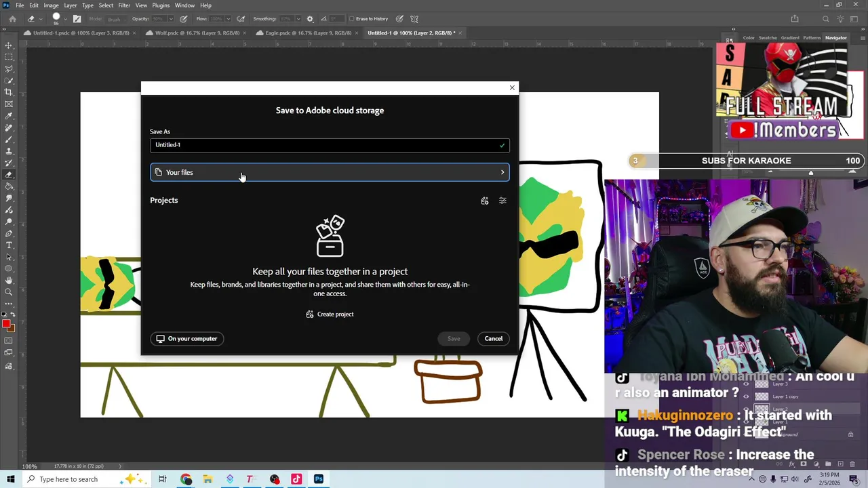Select the Path Selection arrow tool

pyautogui.click(x=9, y=257)
